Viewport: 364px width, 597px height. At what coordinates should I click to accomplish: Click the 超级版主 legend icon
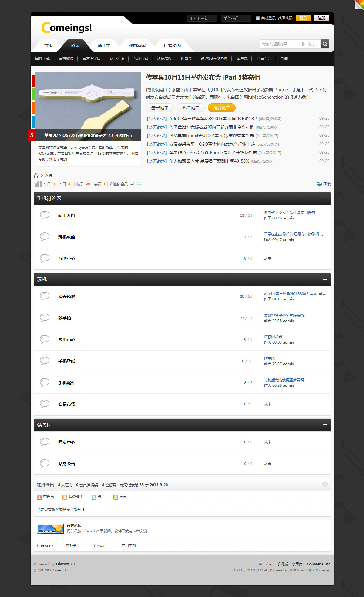click(65, 497)
